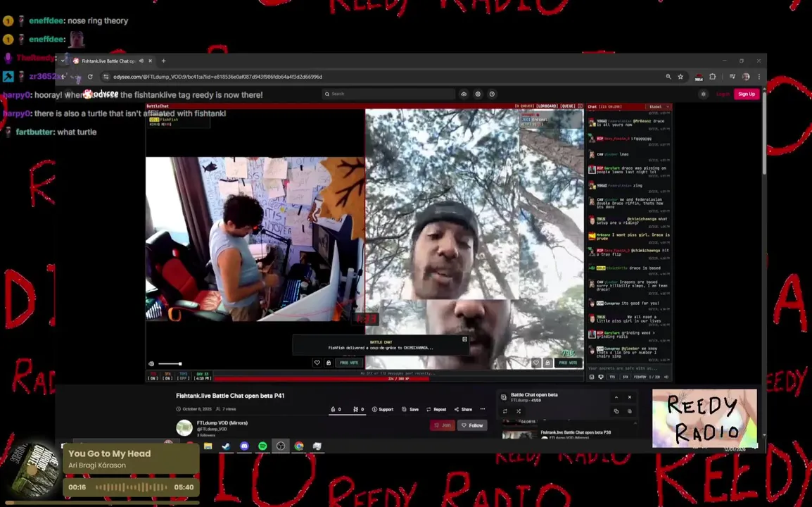812x507 pixels.
Task: Open Steam from the taskbar
Action: pyautogui.click(x=227, y=446)
